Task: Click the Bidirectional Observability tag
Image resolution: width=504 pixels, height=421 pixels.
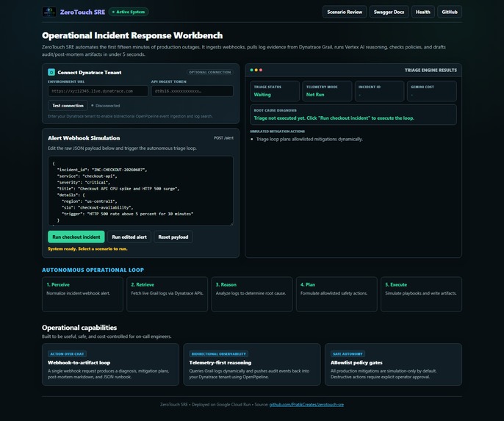Action: (x=219, y=354)
